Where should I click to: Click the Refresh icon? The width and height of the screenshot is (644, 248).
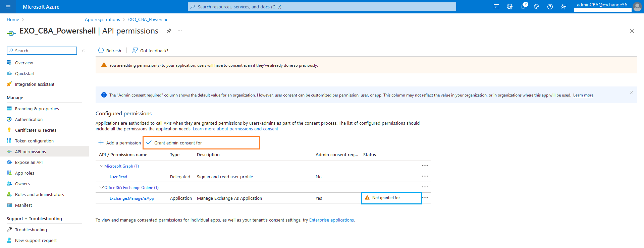[101, 51]
